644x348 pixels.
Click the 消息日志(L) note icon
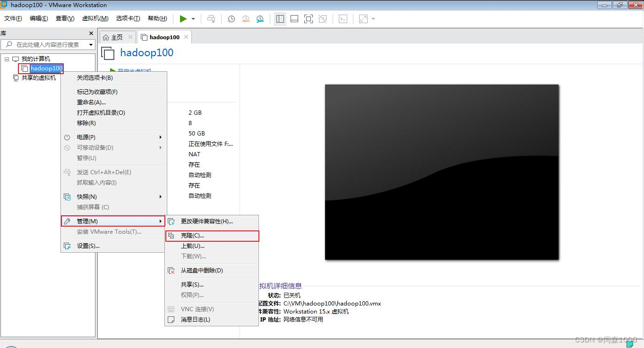[171, 320]
